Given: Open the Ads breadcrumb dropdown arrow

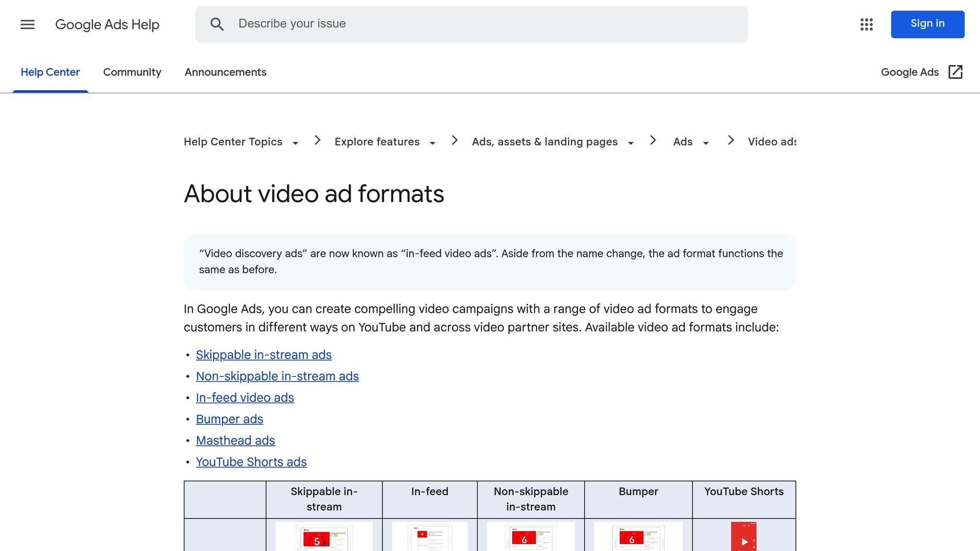Looking at the screenshot, I should pos(705,143).
